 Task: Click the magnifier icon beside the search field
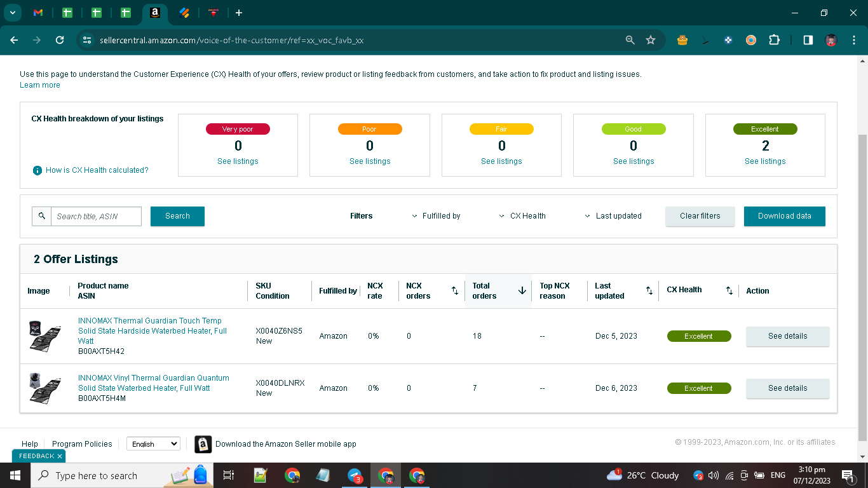[x=42, y=216]
